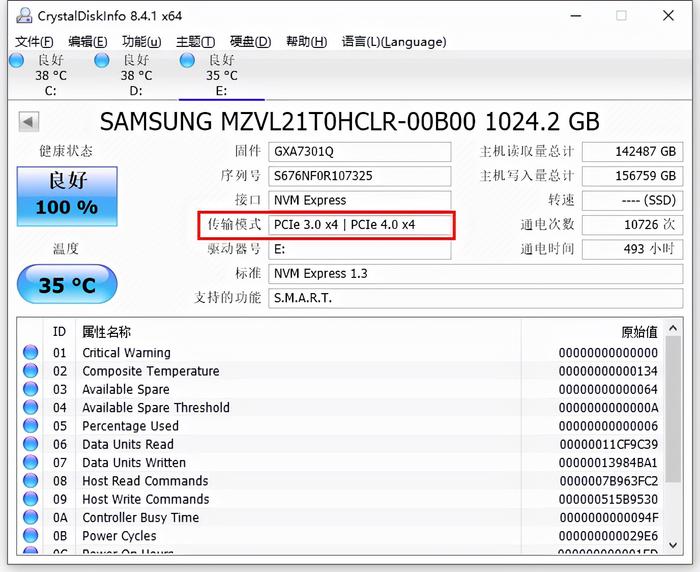The height and width of the screenshot is (572, 700).
Task: Click status circle for Composite Temperature row
Action: [30, 371]
